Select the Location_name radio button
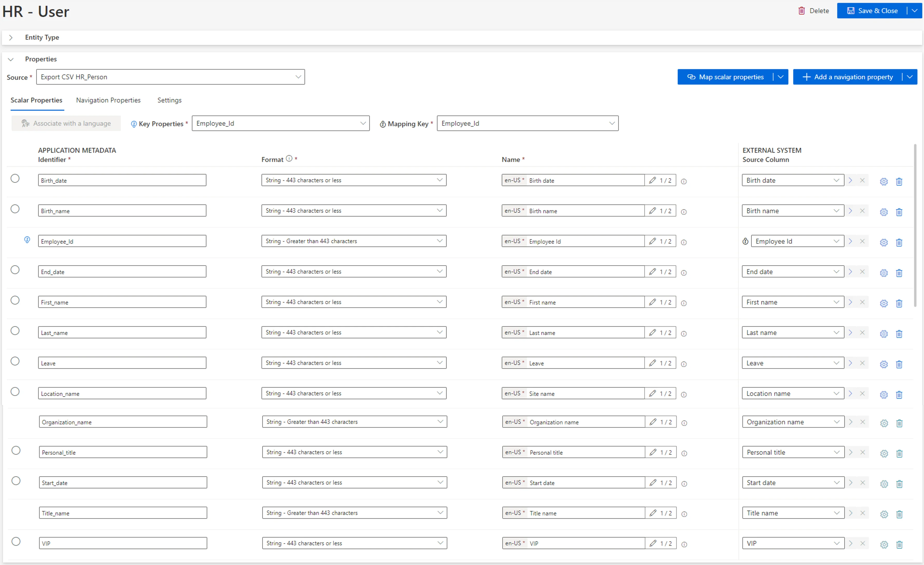Screen dimensions: 924x565 click(x=15, y=391)
